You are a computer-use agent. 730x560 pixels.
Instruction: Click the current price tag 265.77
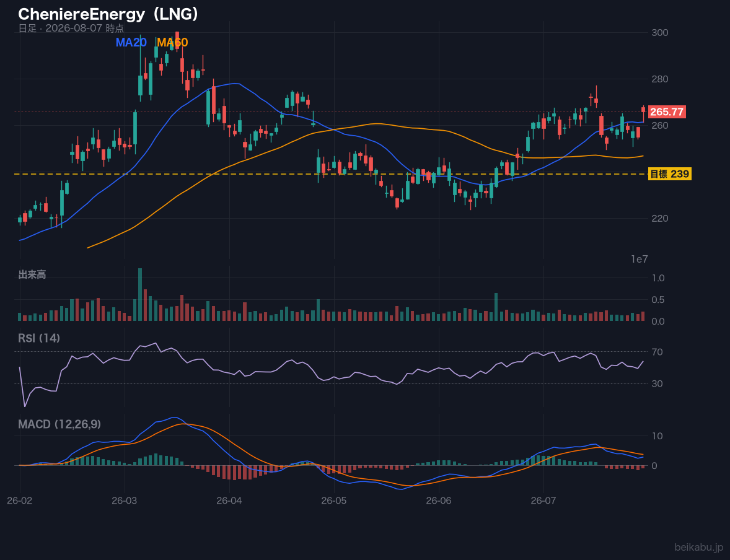pos(667,112)
